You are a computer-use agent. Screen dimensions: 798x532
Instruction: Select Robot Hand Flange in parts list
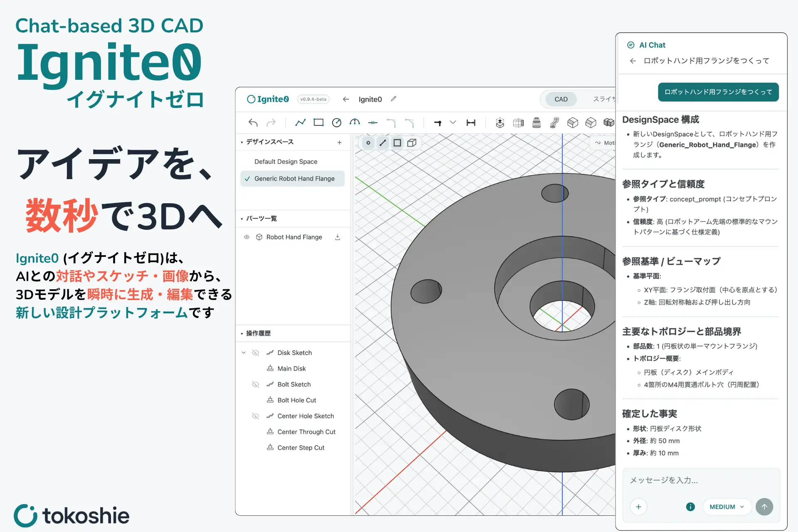point(294,237)
